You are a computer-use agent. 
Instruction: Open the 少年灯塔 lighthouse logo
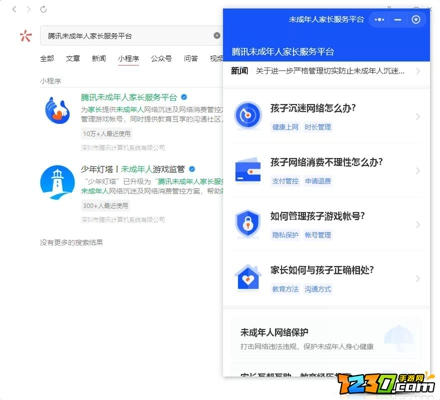tap(57, 182)
